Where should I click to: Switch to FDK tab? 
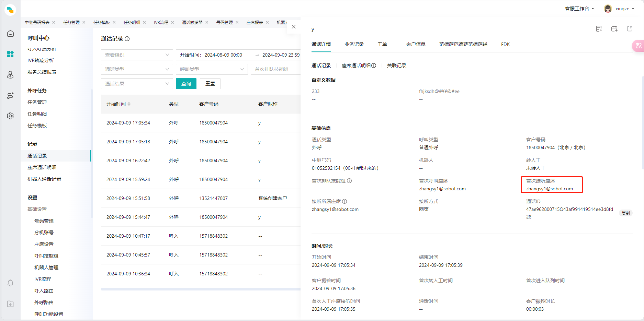click(505, 44)
